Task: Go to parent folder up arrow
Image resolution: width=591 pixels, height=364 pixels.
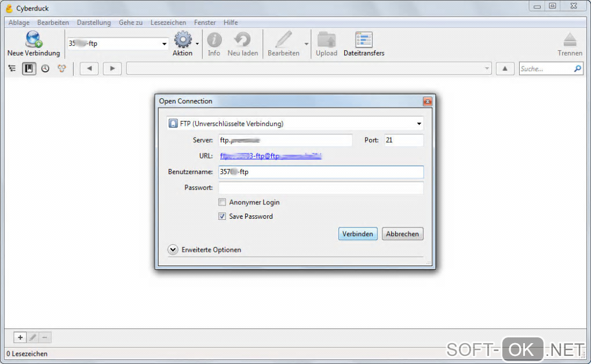Action: [505, 68]
